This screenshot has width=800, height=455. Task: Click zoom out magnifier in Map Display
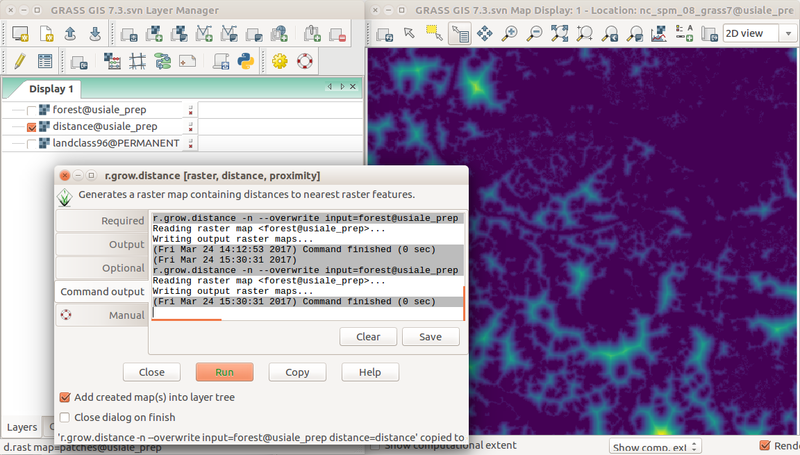(x=535, y=34)
